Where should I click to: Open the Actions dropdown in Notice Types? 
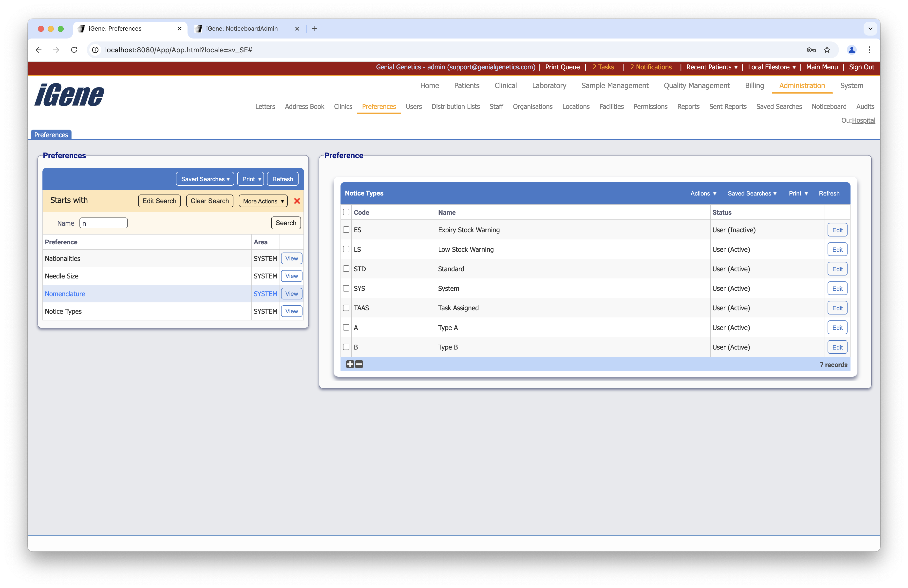703,194
